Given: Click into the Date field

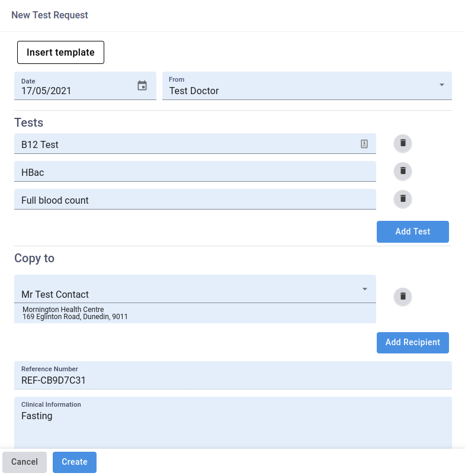Looking at the screenshot, I should click(74, 91).
